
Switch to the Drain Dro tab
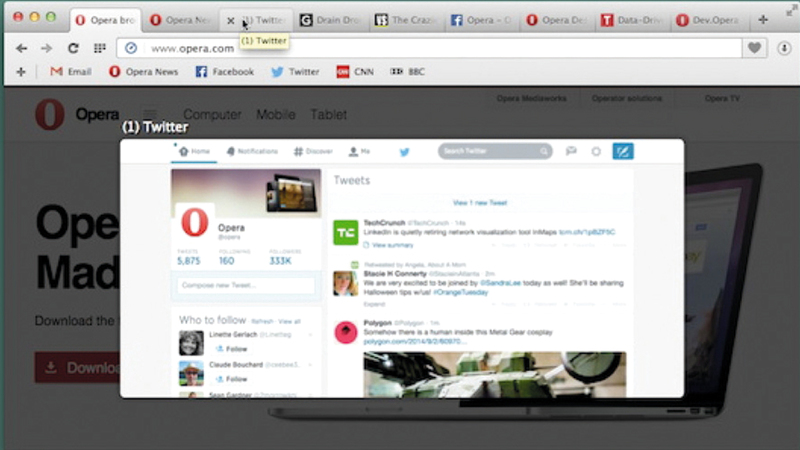[330, 20]
